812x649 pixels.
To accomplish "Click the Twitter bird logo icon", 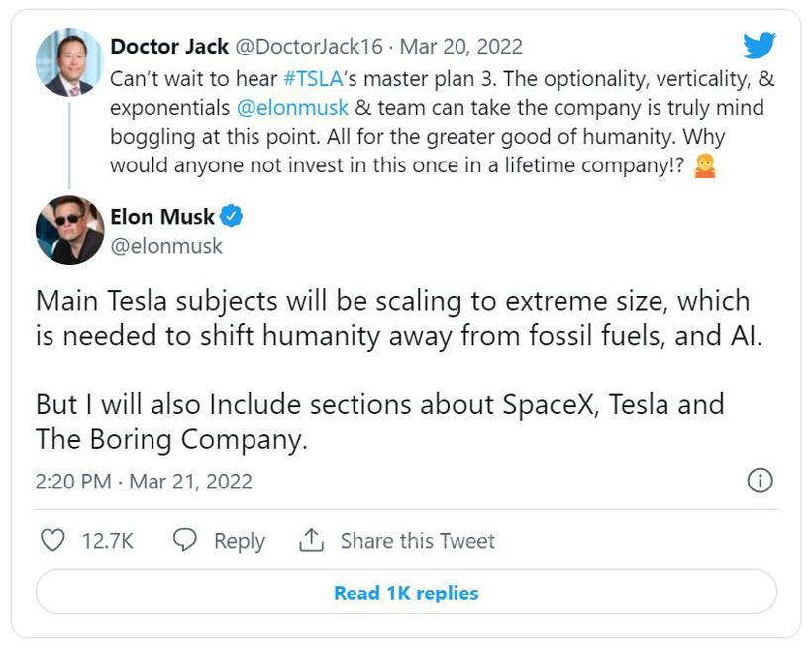I will point(760,46).
